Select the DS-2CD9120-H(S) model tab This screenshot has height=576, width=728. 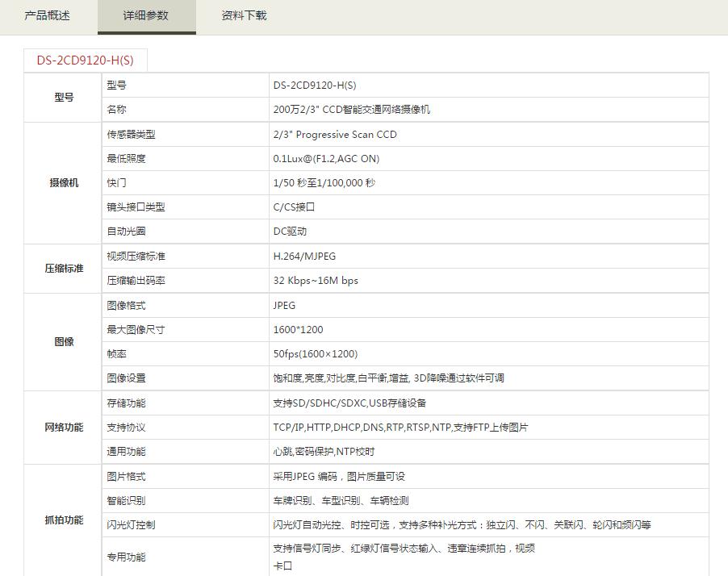[85, 60]
